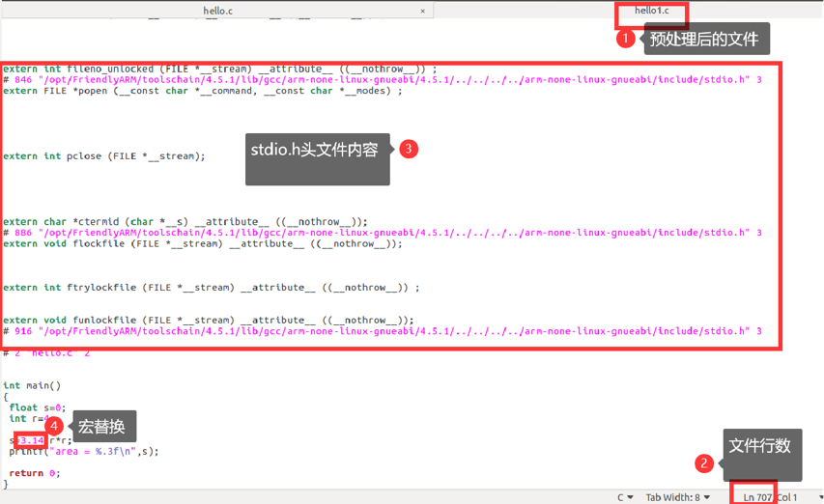Open the Tab Width: 8 dropdown

[678, 497]
